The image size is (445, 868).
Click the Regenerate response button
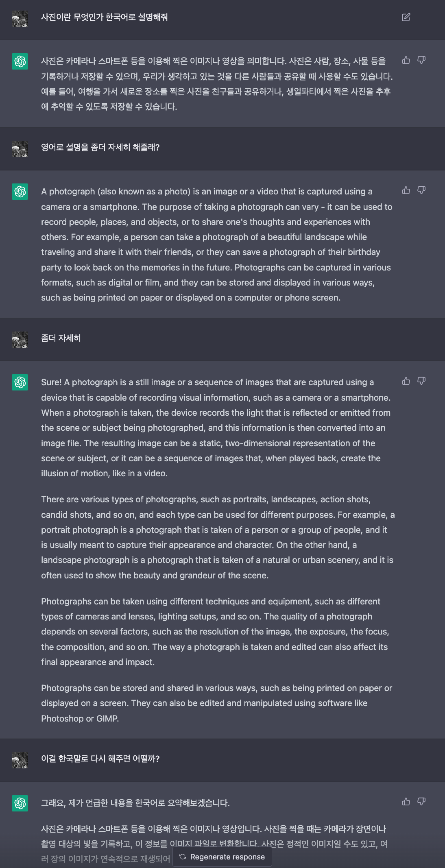222,857
